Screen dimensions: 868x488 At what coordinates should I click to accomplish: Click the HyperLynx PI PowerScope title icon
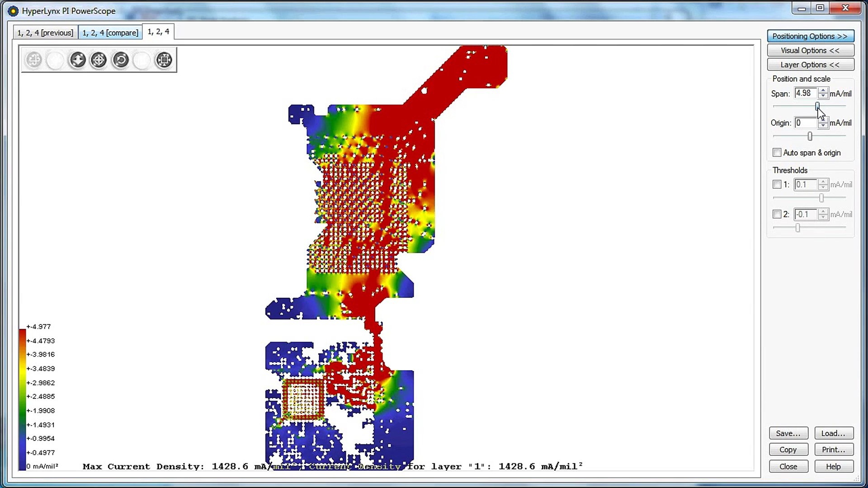tap(13, 11)
